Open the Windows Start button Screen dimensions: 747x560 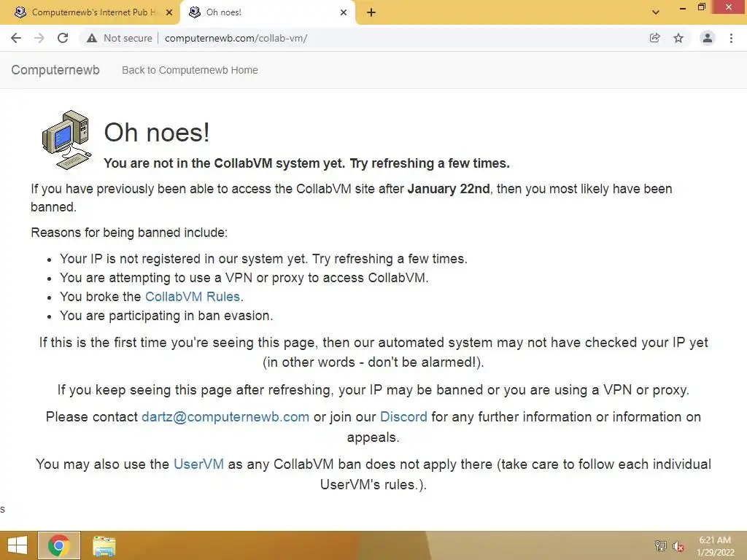(x=18, y=545)
